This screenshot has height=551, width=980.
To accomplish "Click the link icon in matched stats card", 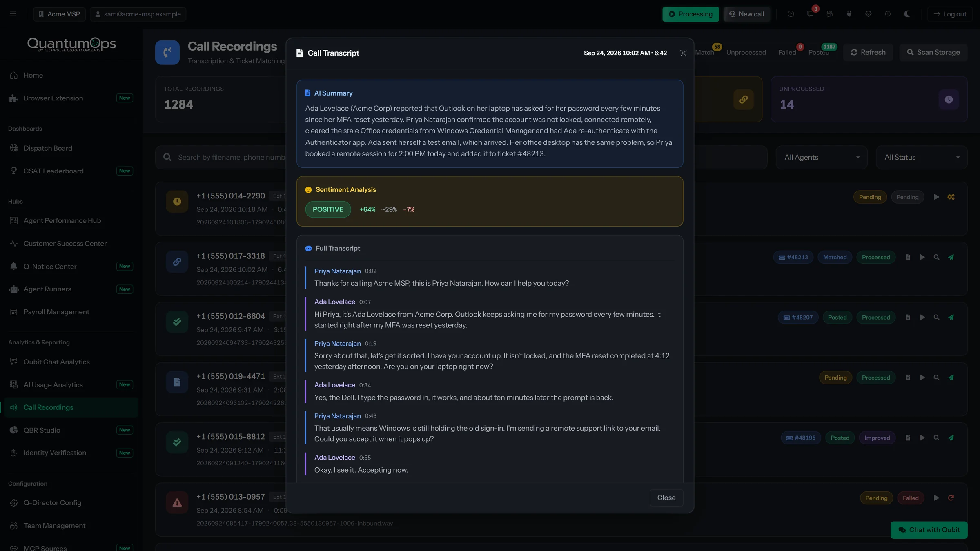I will [744, 99].
